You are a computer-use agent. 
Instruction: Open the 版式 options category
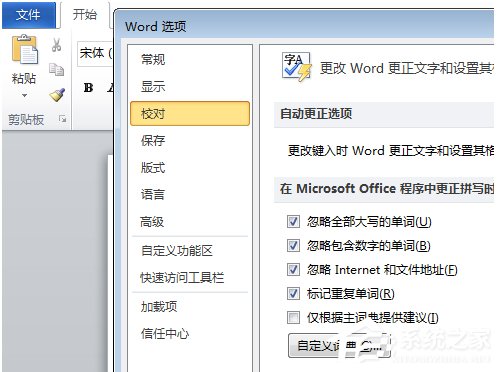(153, 167)
